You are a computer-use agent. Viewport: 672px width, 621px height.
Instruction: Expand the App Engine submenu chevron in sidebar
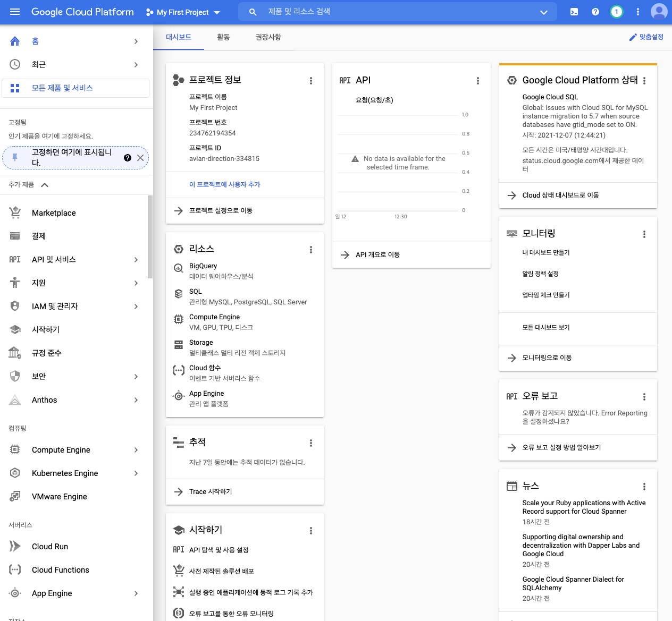pos(136,593)
